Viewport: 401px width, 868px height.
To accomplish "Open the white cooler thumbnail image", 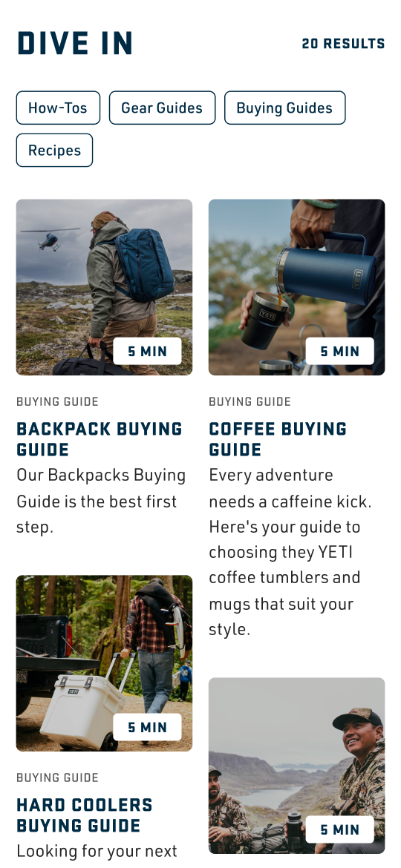I will [104, 663].
